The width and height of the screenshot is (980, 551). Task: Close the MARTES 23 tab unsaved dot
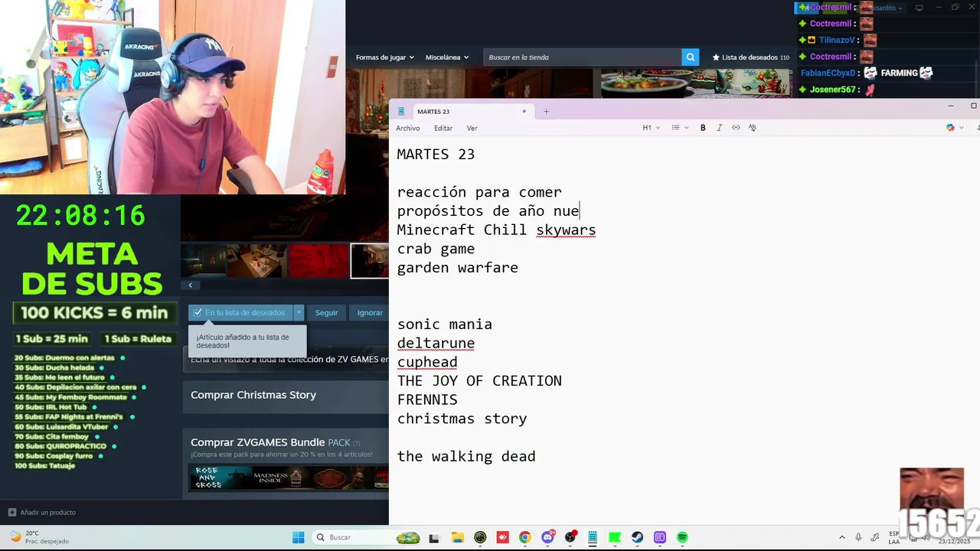pyautogui.click(x=524, y=112)
